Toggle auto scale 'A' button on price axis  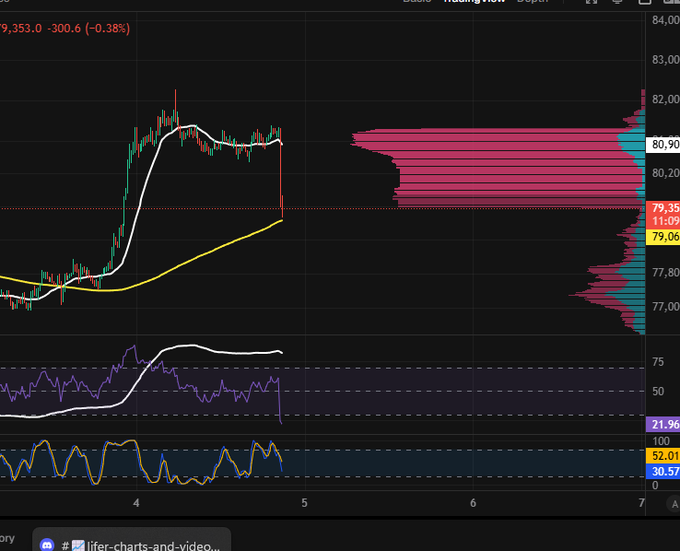pos(673,504)
